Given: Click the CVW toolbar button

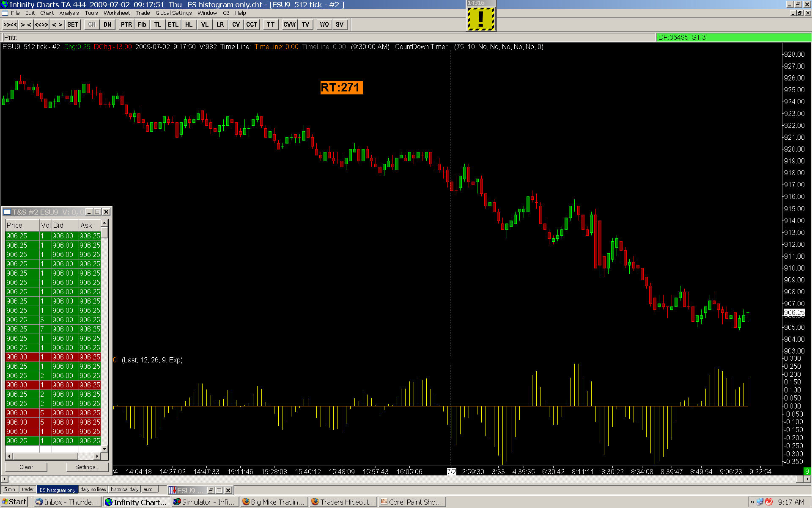Looking at the screenshot, I should [289, 25].
